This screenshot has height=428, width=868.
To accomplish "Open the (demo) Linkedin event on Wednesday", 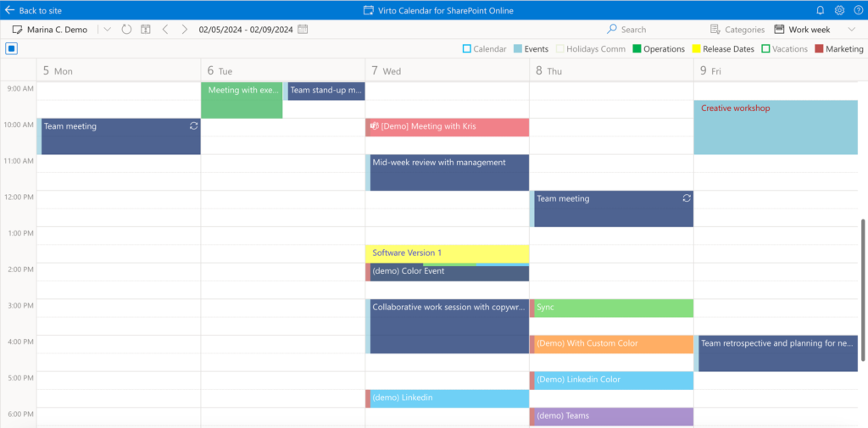I will [x=448, y=398].
